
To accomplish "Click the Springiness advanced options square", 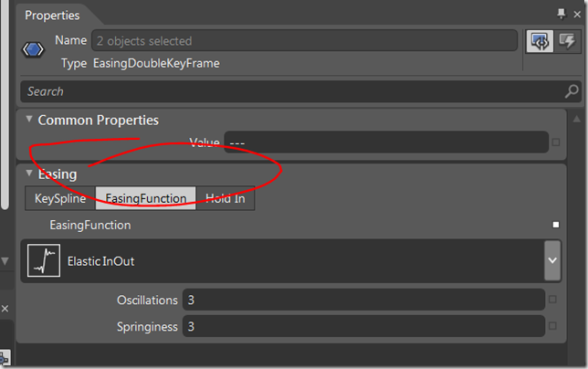I will click(552, 326).
